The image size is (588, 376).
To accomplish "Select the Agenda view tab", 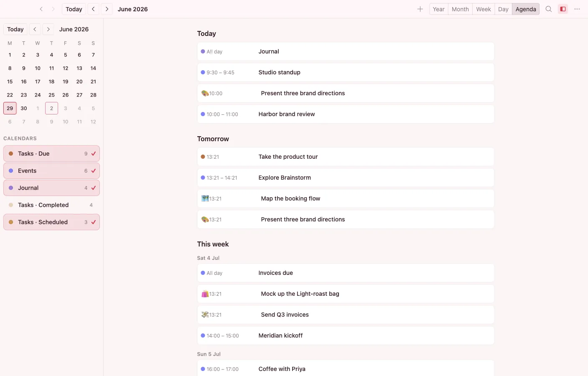I will tap(526, 9).
